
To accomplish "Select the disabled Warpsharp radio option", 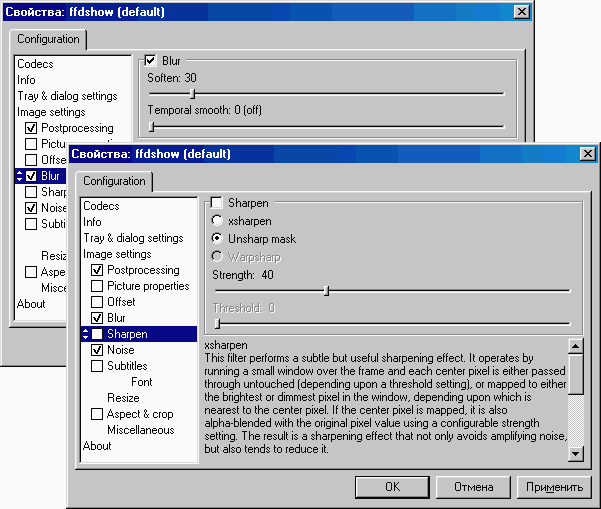I will click(217, 256).
